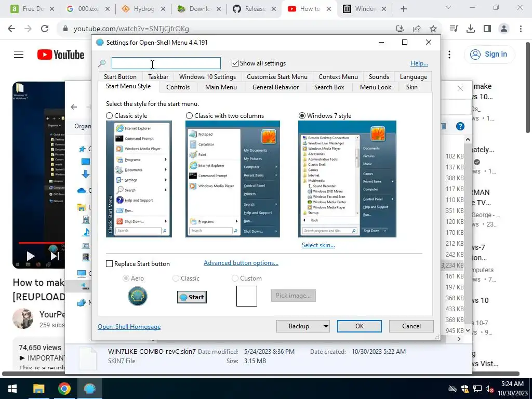The width and height of the screenshot is (532, 399).
Task: Click the security shield icon in system tray
Action: (465, 389)
